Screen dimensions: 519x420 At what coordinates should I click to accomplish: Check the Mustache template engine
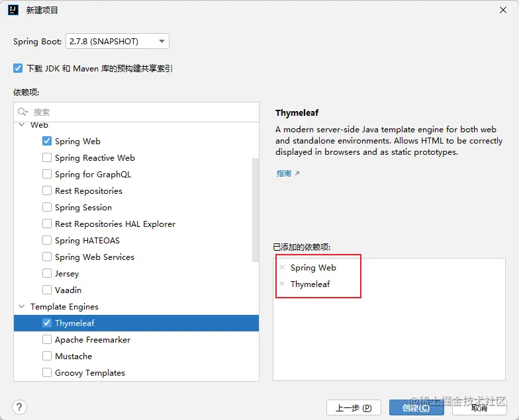pyautogui.click(x=47, y=356)
